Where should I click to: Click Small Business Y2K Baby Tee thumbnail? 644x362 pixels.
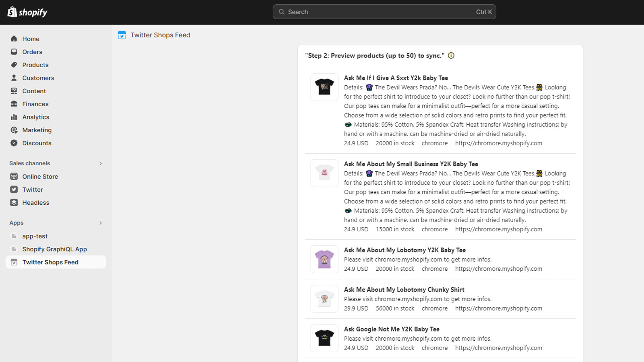click(x=324, y=173)
